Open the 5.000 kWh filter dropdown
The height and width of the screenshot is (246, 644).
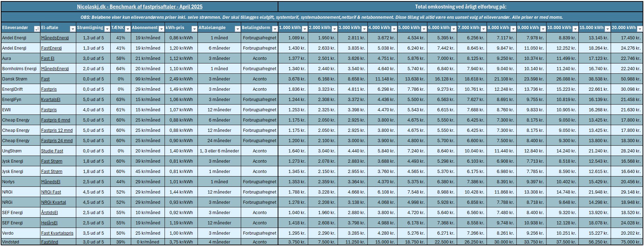coord(423,29)
